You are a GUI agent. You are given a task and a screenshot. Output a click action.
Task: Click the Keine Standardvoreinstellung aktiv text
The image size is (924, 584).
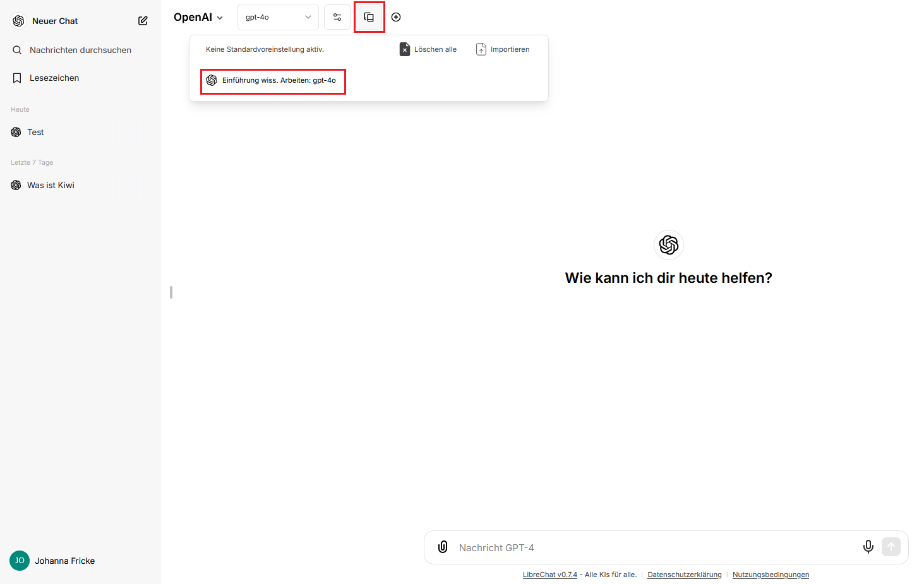(x=265, y=49)
